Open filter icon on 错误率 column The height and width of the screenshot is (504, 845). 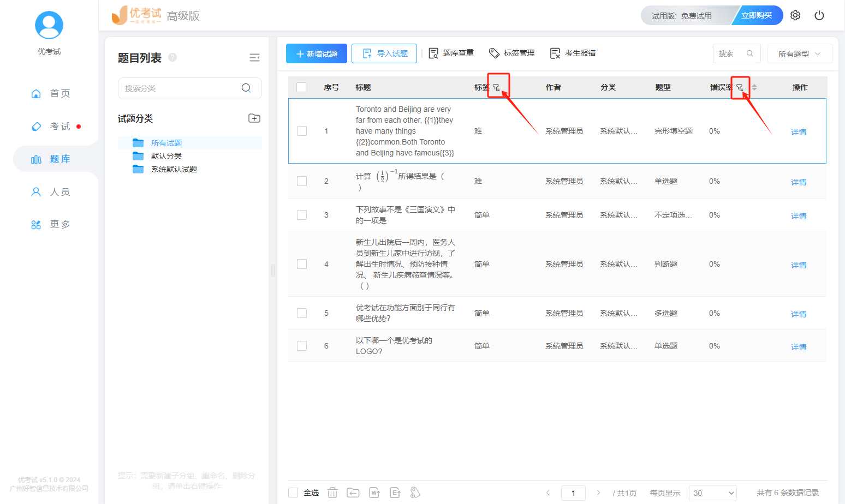pyautogui.click(x=740, y=87)
